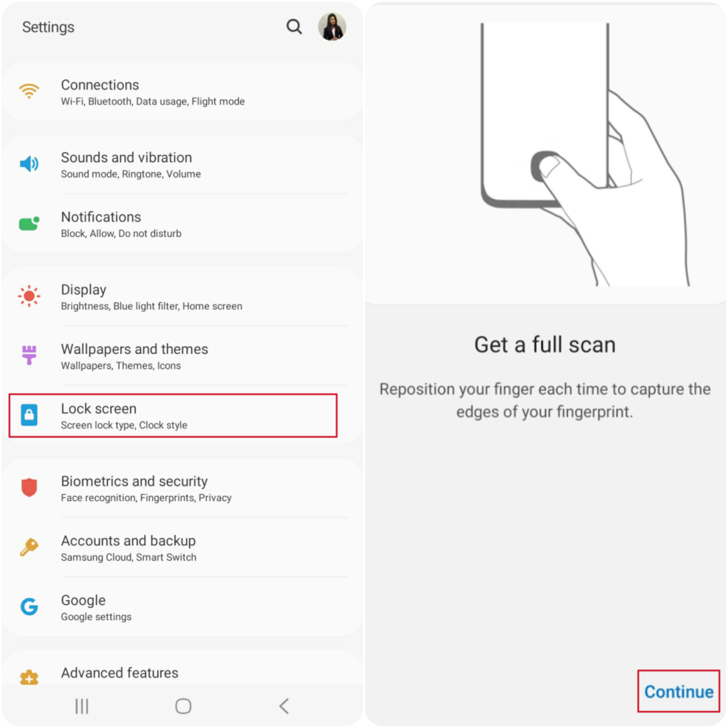This screenshot has height=728, width=728.
Task: Tap the Display sun icon
Action: click(28, 296)
